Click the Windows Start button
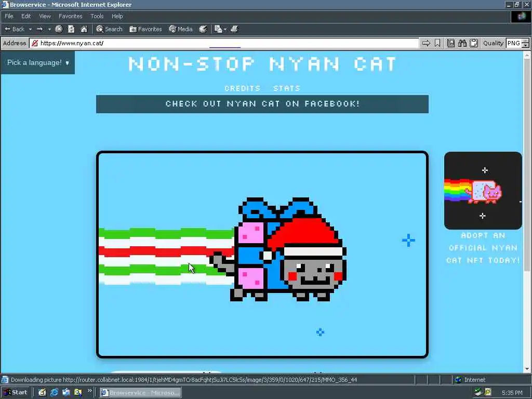 (x=16, y=393)
